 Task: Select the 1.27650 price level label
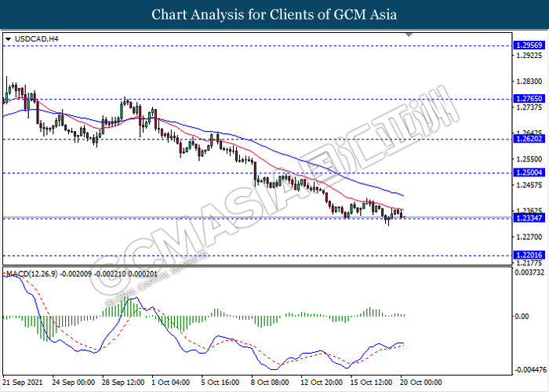(529, 99)
